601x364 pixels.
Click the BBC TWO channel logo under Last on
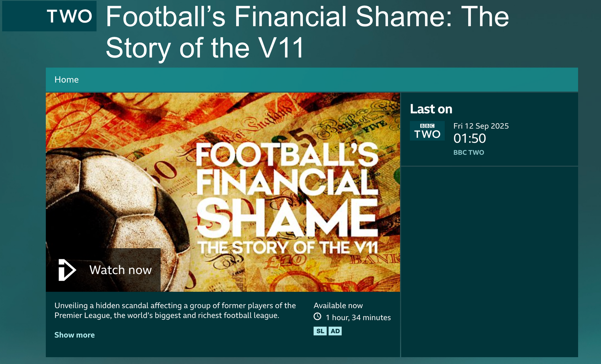point(427,131)
